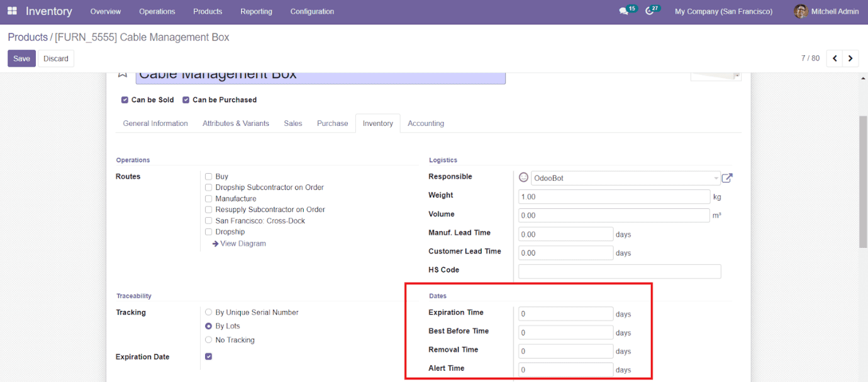Image resolution: width=868 pixels, height=382 pixels.
Task: Open the apps menu grid icon
Action: [12, 11]
